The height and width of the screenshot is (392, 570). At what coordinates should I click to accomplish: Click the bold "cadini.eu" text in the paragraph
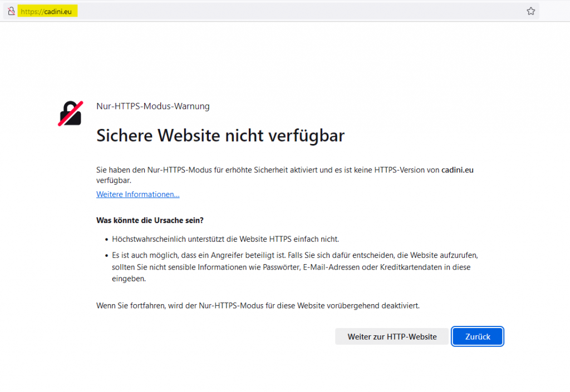[x=458, y=170]
